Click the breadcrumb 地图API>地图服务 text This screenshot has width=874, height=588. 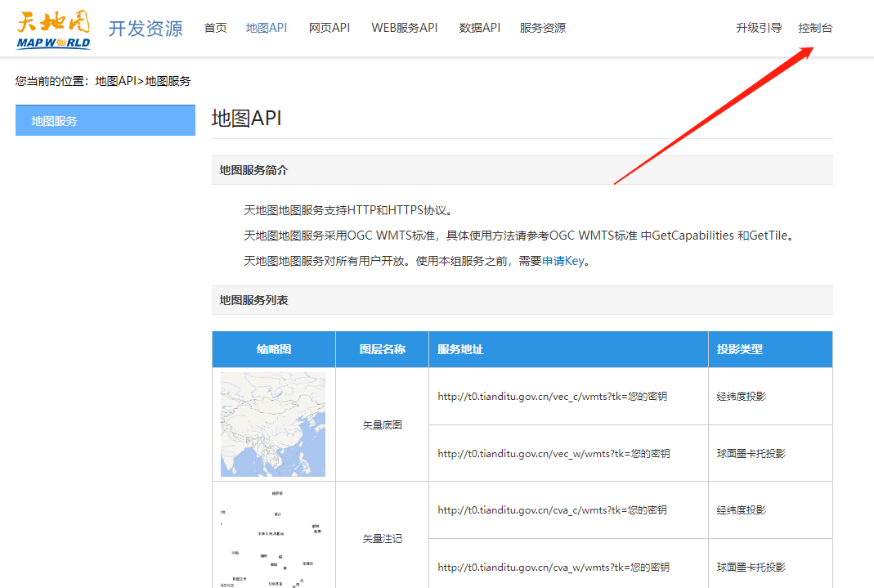coord(143,82)
